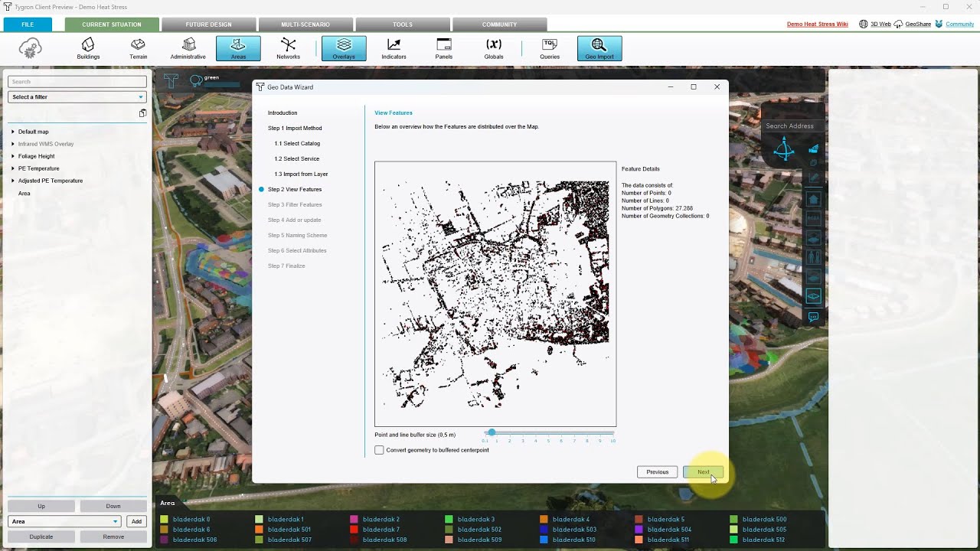Click the Search field in left panel
This screenshot has width=980, height=551.
[77, 81]
